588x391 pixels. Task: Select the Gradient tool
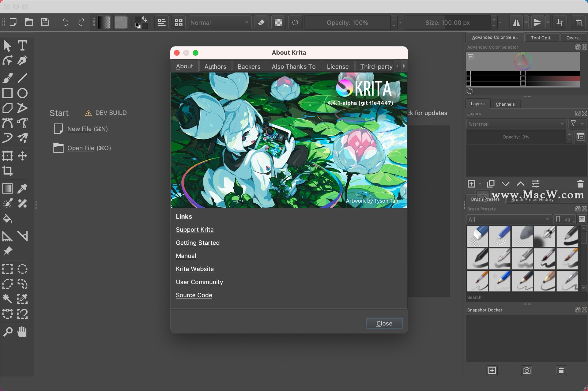pyautogui.click(x=7, y=188)
